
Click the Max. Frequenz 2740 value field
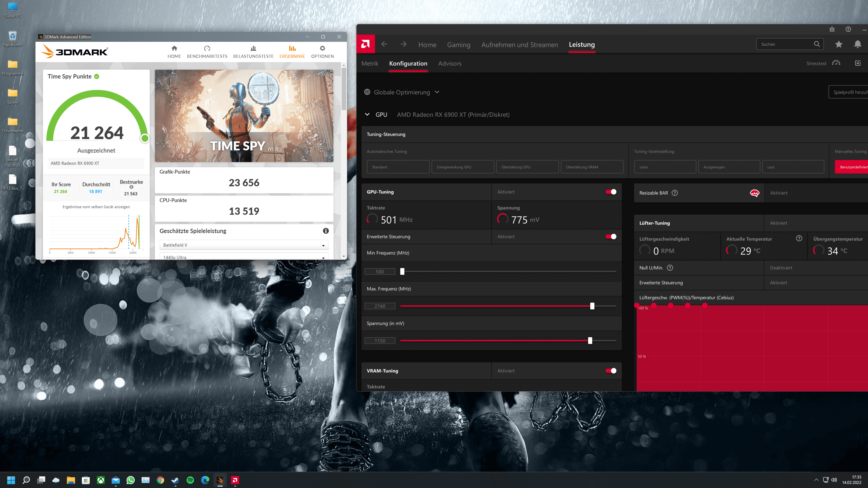pyautogui.click(x=380, y=306)
